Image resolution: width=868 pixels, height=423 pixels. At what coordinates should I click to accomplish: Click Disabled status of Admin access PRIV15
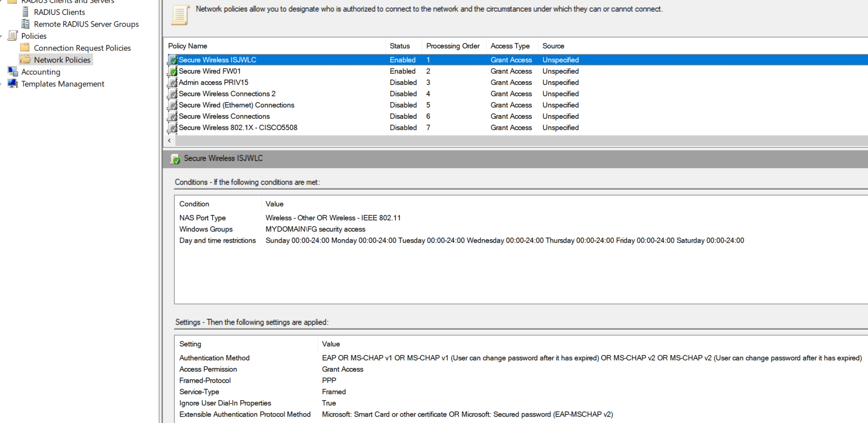[x=403, y=82]
